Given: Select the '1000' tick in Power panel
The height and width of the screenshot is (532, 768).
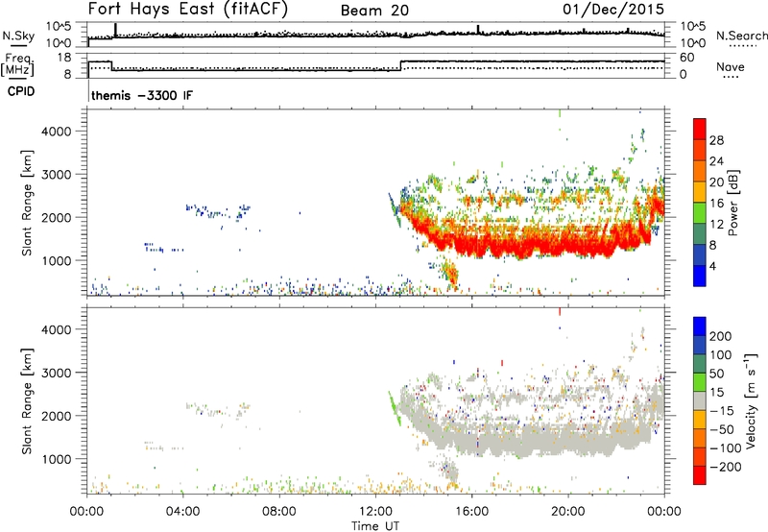Looking at the screenshot, I should (56, 260).
